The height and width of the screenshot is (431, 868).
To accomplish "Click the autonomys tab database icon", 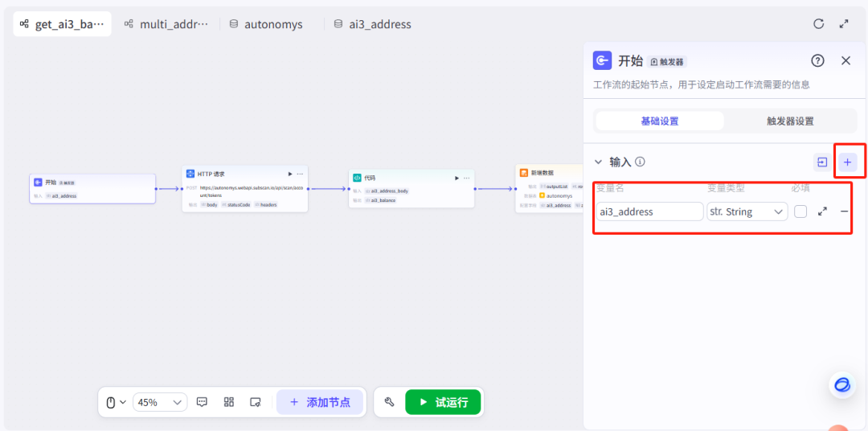I will (x=234, y=24).
